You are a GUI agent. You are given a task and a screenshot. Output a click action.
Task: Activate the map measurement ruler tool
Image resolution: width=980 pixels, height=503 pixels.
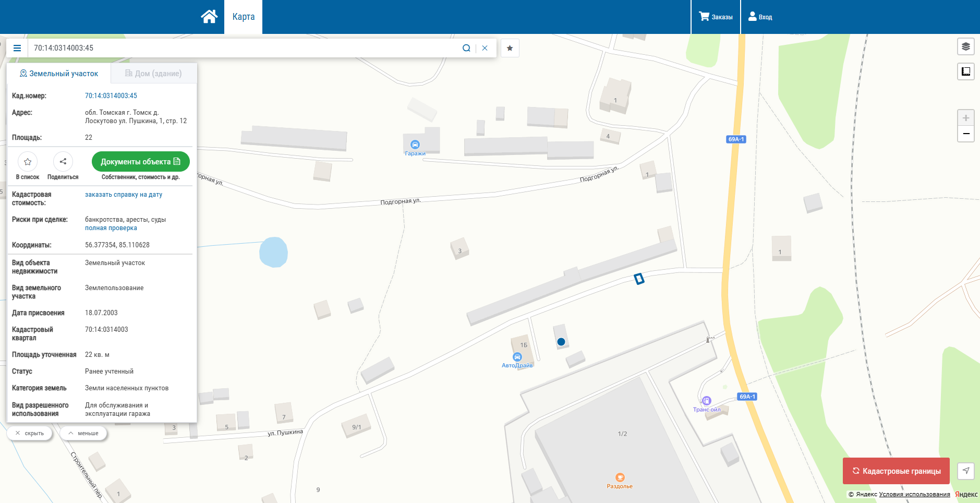965,71
